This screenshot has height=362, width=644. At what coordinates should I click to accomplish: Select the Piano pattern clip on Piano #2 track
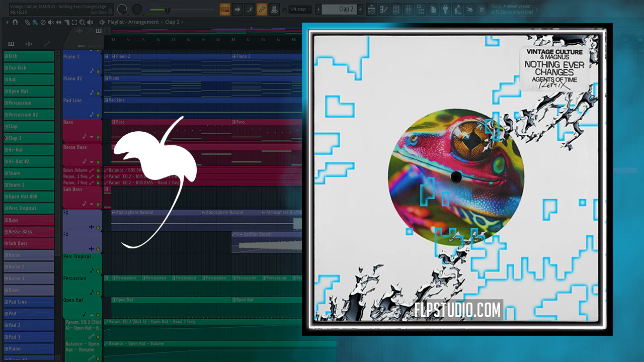[202, 86]
